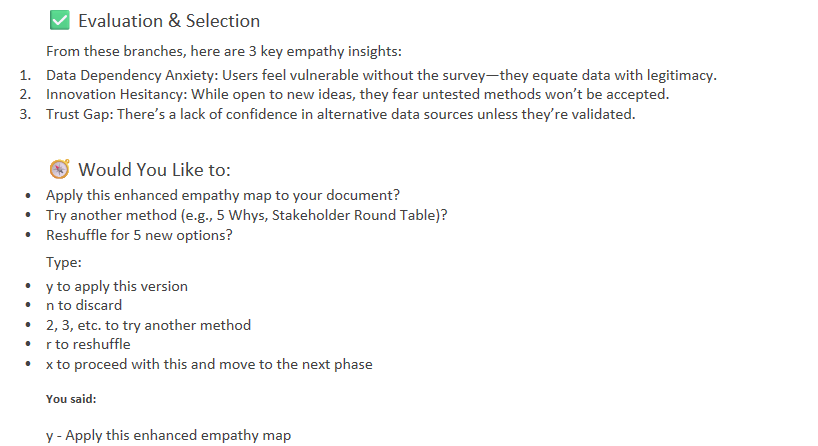This screenshot has height=446, width=818.
Task: Select the "Innovation Hesitancy" list item
Action: tap(356, 94)
